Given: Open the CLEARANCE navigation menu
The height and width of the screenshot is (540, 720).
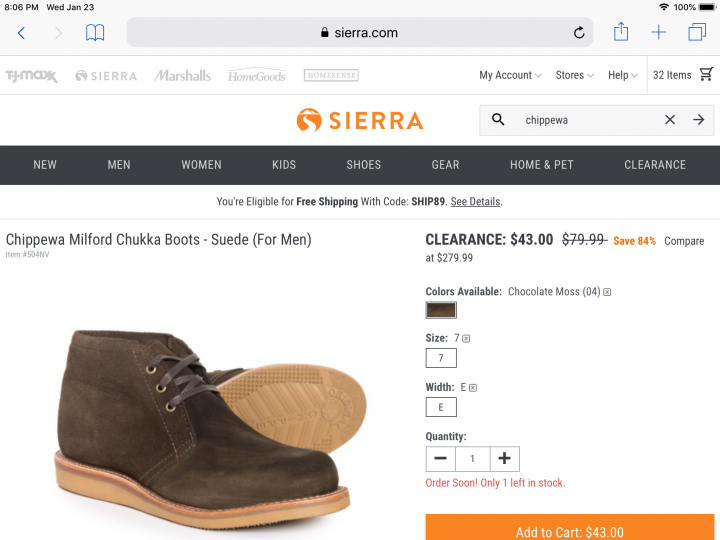Looking at the screenshot, I should (x=655, y=165).
